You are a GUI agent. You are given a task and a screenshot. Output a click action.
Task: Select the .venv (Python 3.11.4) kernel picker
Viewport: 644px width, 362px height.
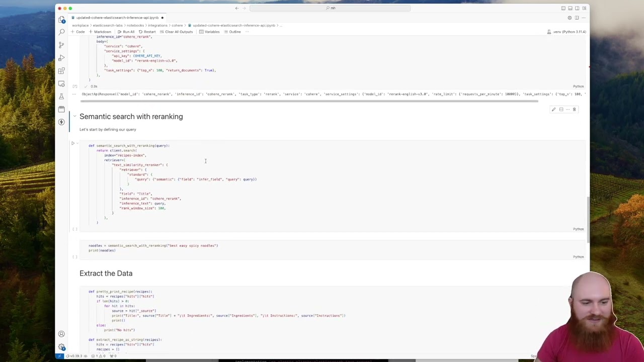pyautogui.click(x=566, y=32)
